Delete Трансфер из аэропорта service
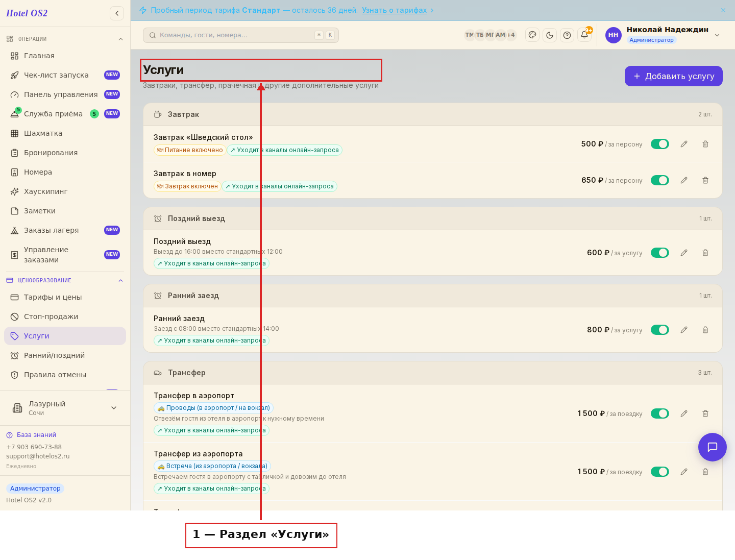Screen dimensions: 735x560 coord(705,472)
